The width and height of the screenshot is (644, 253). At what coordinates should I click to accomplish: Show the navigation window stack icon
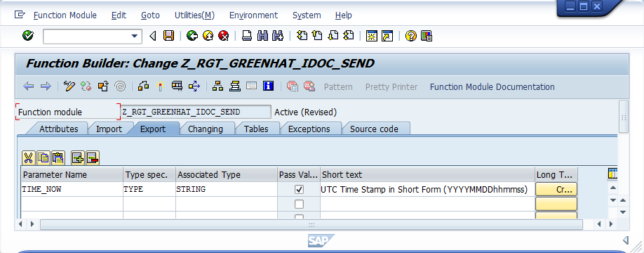coord(235,86)
